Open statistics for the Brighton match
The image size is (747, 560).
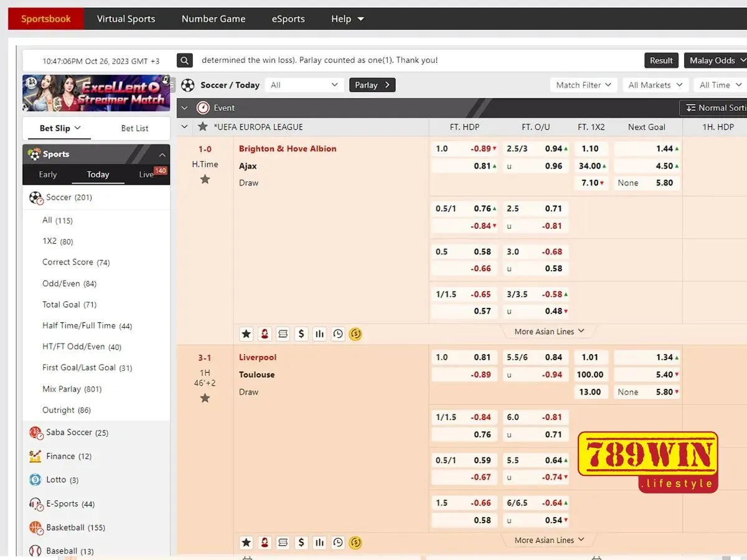[319, 334]
